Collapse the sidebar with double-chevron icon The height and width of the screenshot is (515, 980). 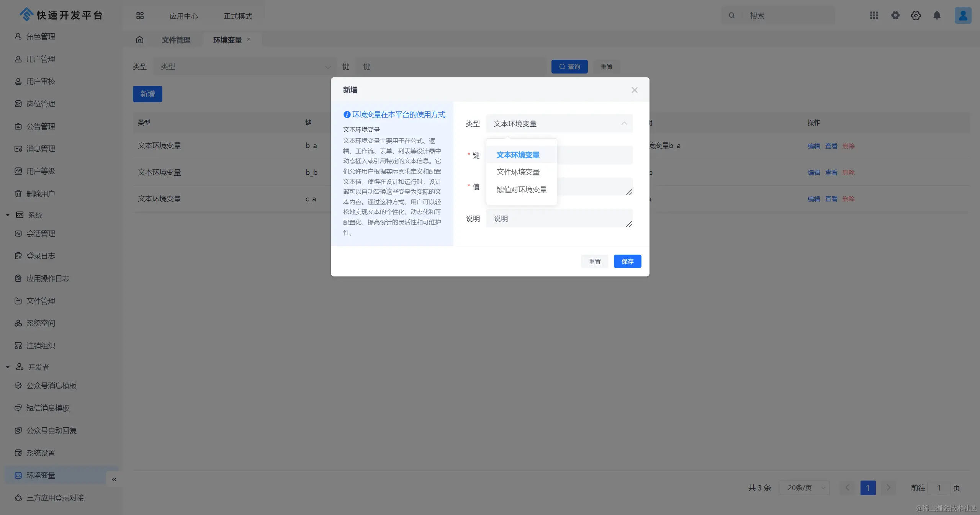pyautogui.click(x=114, y=479)
